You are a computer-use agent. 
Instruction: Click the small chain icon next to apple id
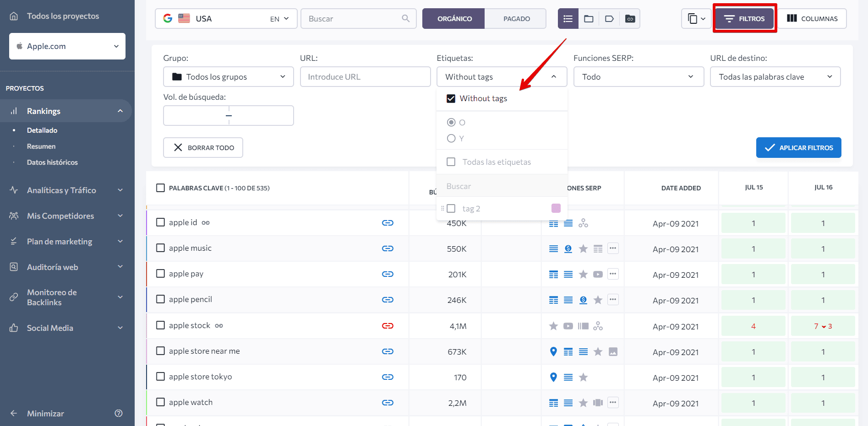click(206, 223)
